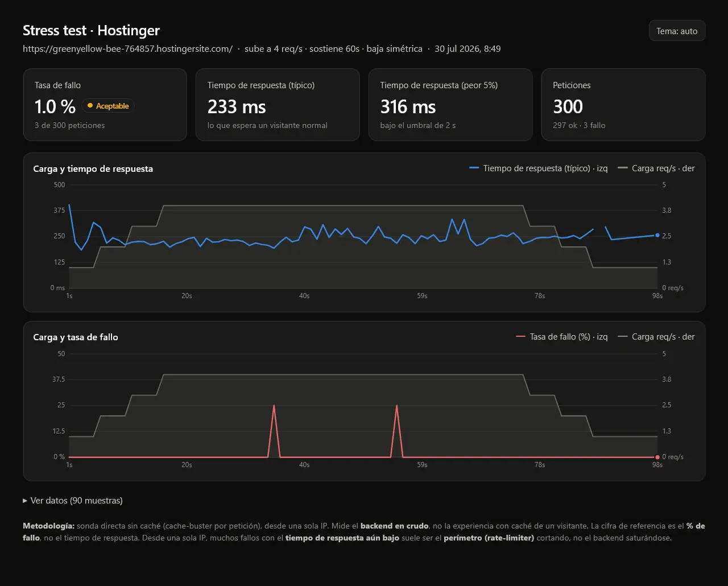The image size is (728, 586).
Task: Click 'Tiempo de respuesta (peor 5%)' label
Action: point(439,85)
